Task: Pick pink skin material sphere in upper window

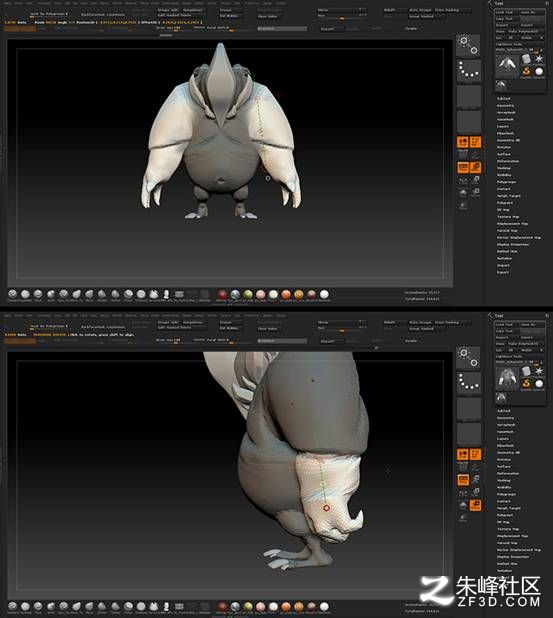Action: (x=261, y=294)
